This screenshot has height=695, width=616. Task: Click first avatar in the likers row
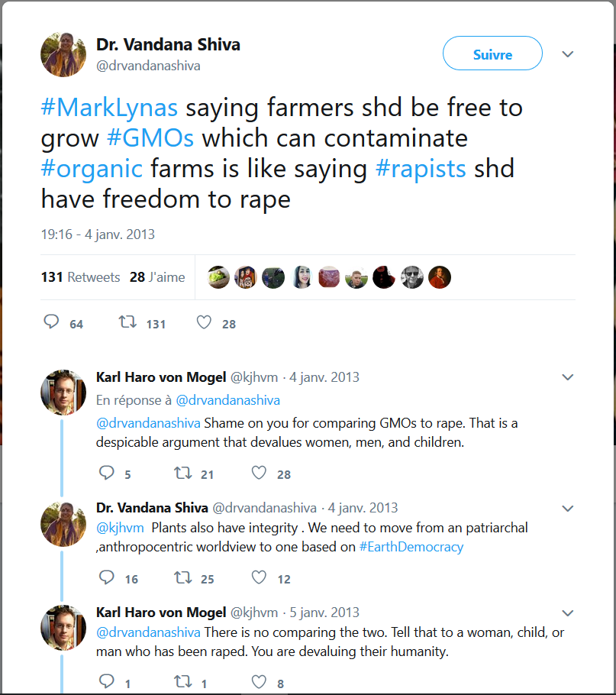pyautogui.click(x=219, y=277)
